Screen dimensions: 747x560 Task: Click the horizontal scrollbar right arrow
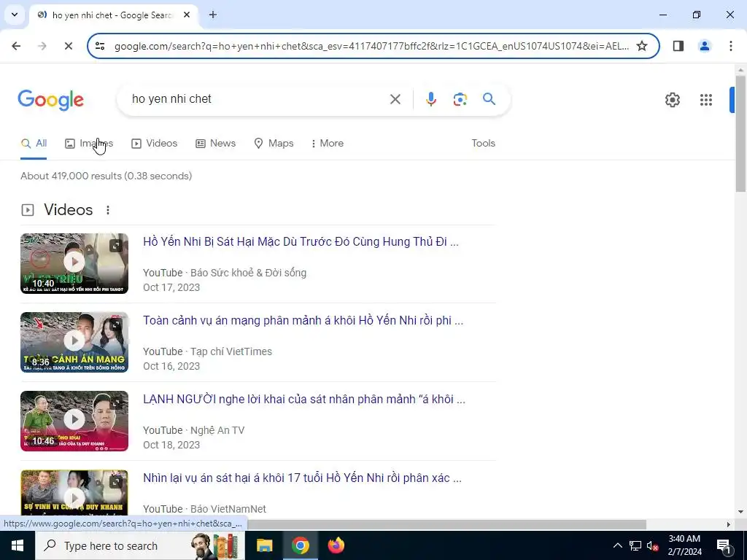(729, 524)
